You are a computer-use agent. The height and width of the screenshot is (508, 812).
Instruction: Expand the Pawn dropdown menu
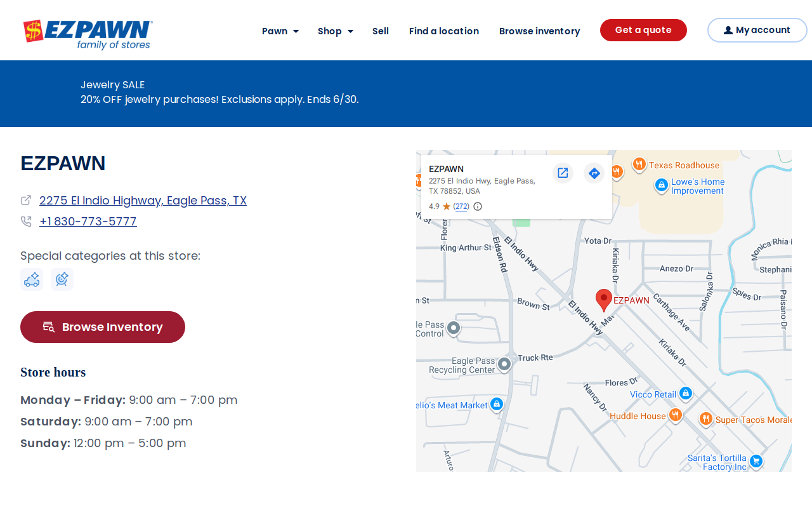click(x=280, y=31)
